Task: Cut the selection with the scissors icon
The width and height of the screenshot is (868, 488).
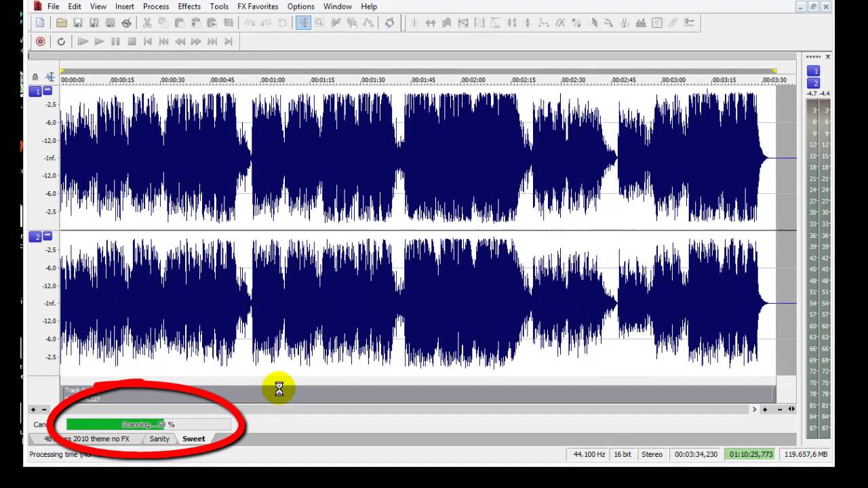Action: [146, 22]
